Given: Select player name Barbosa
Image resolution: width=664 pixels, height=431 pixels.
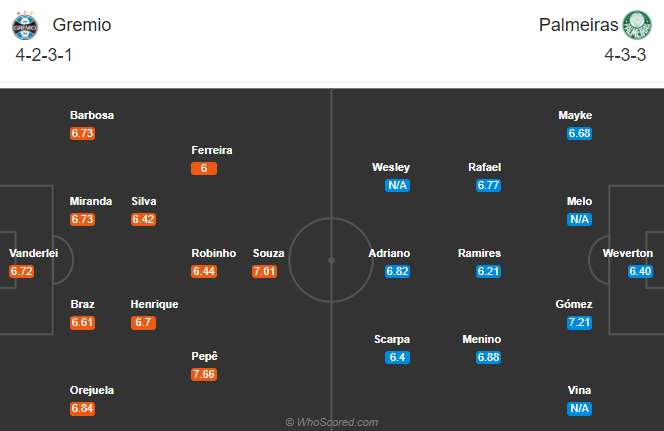Looking at the screenshot, I should pos(92,115).
